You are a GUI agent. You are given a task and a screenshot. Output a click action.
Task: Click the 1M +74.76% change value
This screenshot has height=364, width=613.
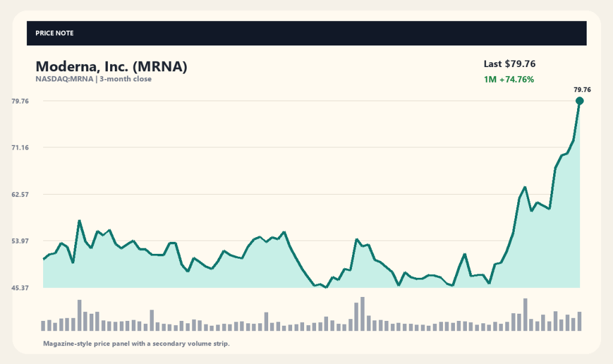click(x=509, y=80)
